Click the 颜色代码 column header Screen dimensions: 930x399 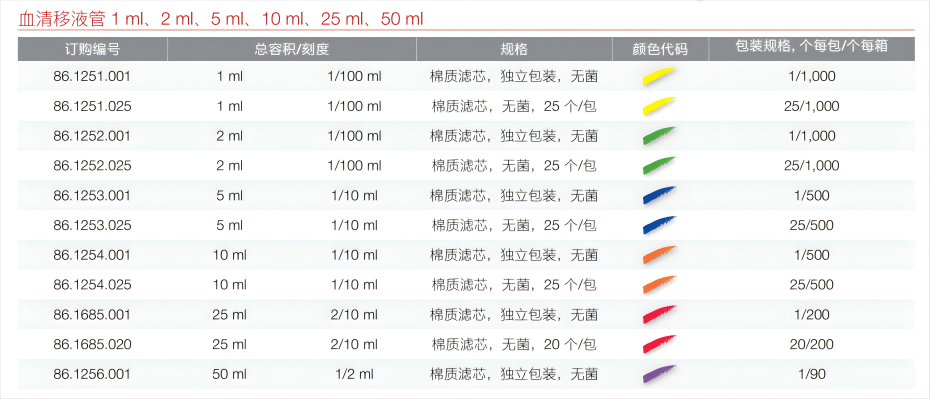(660, 49)
